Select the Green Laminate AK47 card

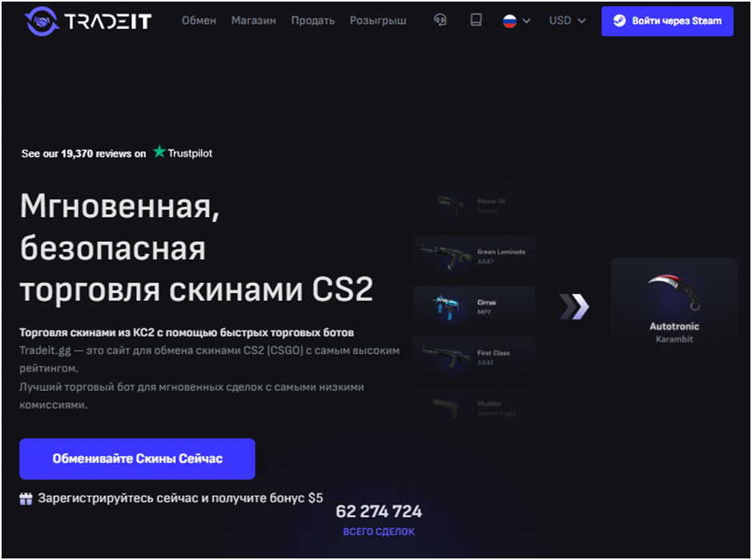click(474, 256)
